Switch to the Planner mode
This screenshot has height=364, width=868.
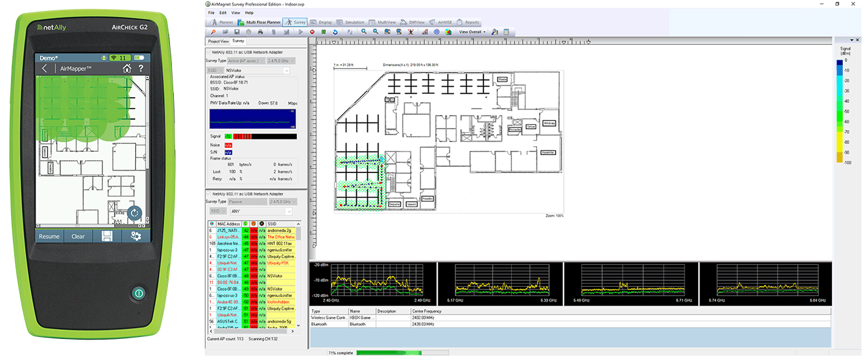tap(222, 23)
